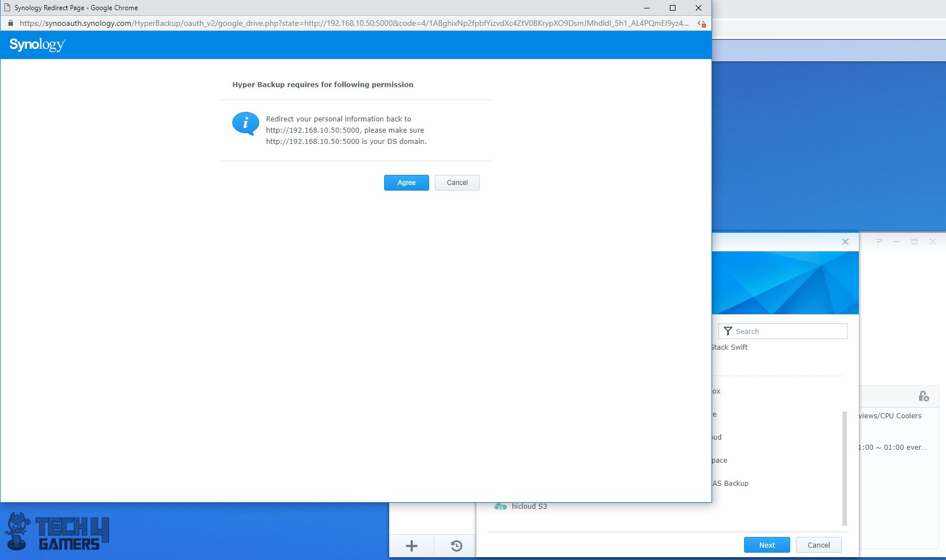Open help in the Hyper Backup window

879,242
